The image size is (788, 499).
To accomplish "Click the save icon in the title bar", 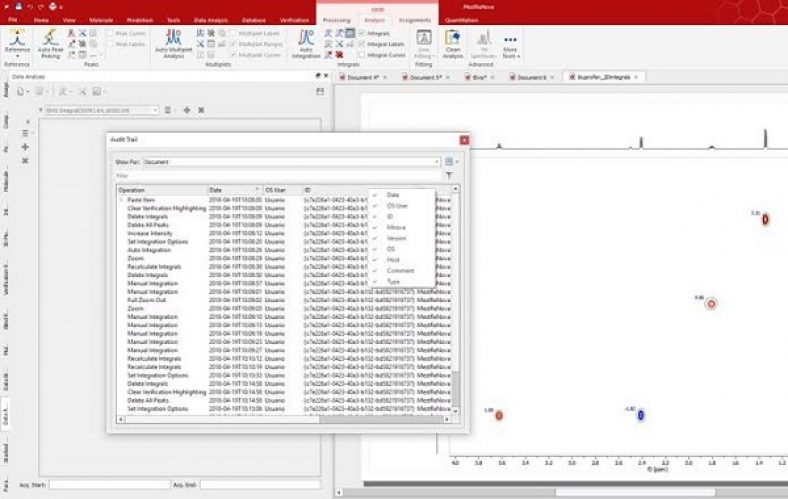I will pos(19,7).
